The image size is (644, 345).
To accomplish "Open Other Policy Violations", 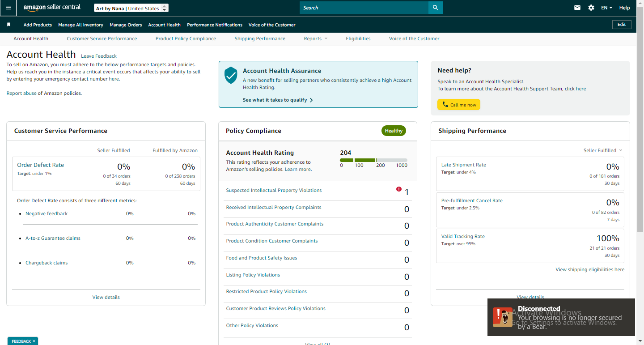I will point(252,325).
